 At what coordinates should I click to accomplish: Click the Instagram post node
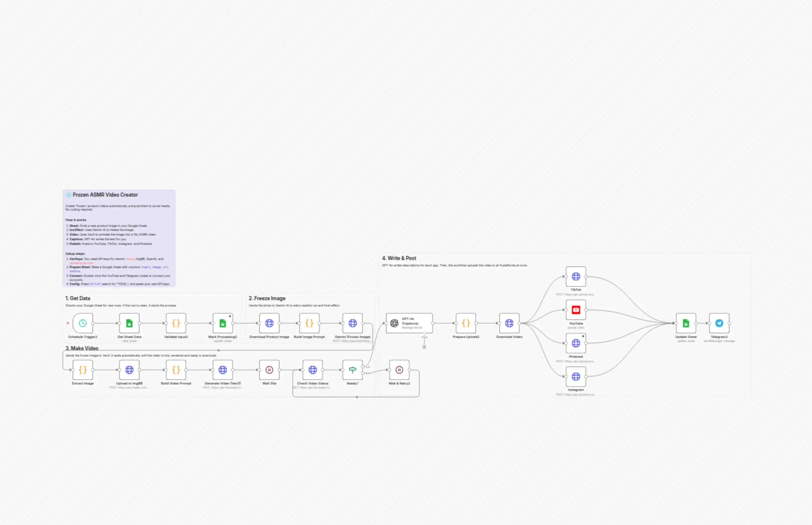[x=576, y=377]
